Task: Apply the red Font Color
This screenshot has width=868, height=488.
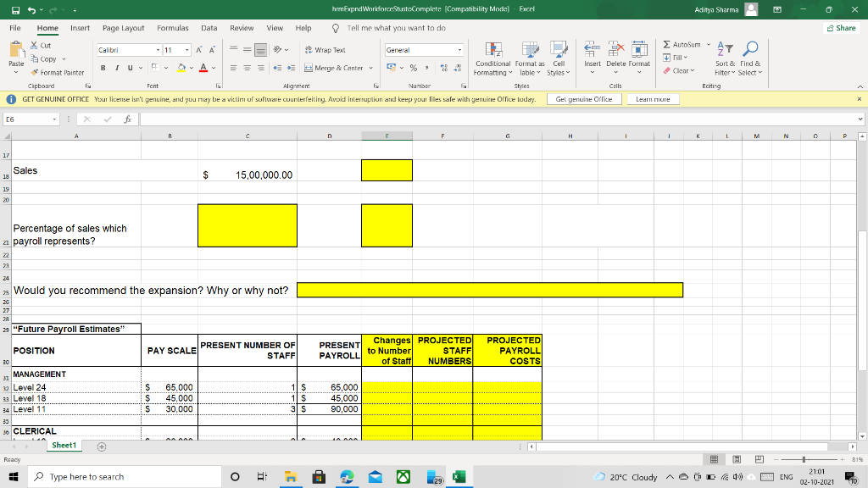Action: click(203, 68)
